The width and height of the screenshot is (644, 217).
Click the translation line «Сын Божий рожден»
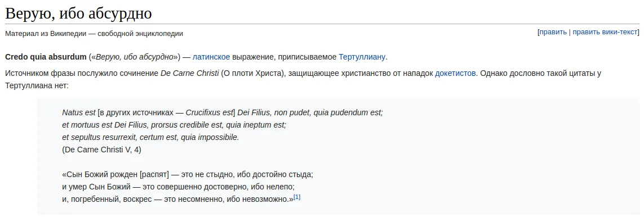(188, 174)
